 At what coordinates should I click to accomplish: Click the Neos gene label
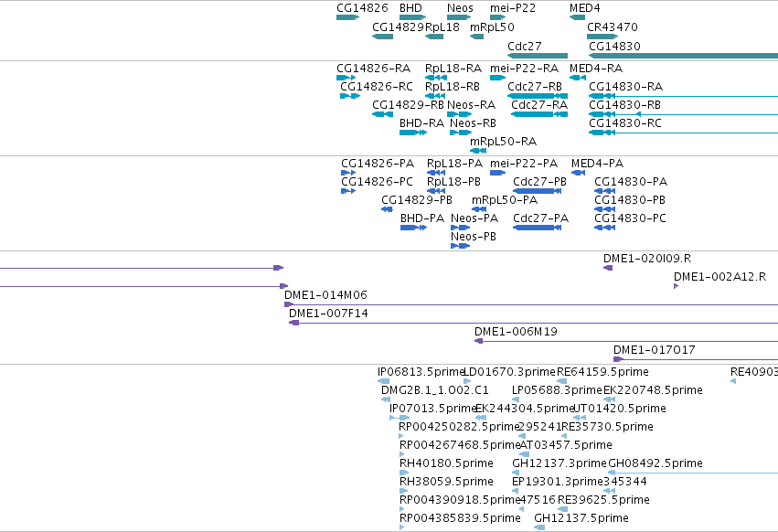pos(460,8)
